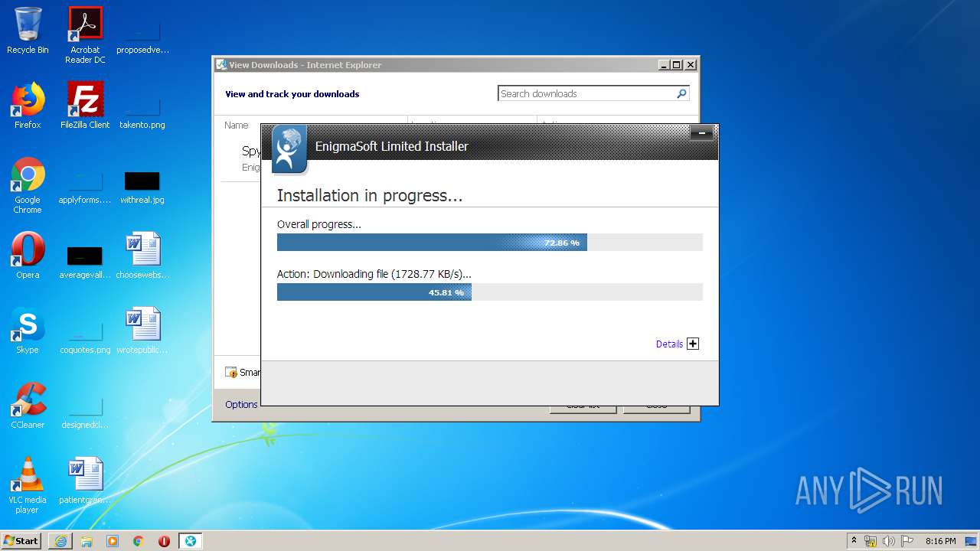Viewport: 980px width, 551px height.
Task: Launch Firefox from the desktop
Action: (x=28, y=106)
